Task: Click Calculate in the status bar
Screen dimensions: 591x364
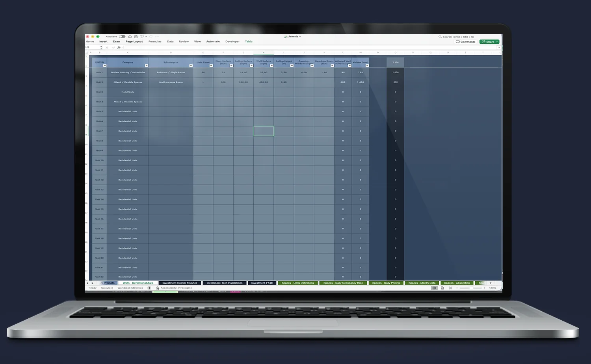Action: pos(107,288)
